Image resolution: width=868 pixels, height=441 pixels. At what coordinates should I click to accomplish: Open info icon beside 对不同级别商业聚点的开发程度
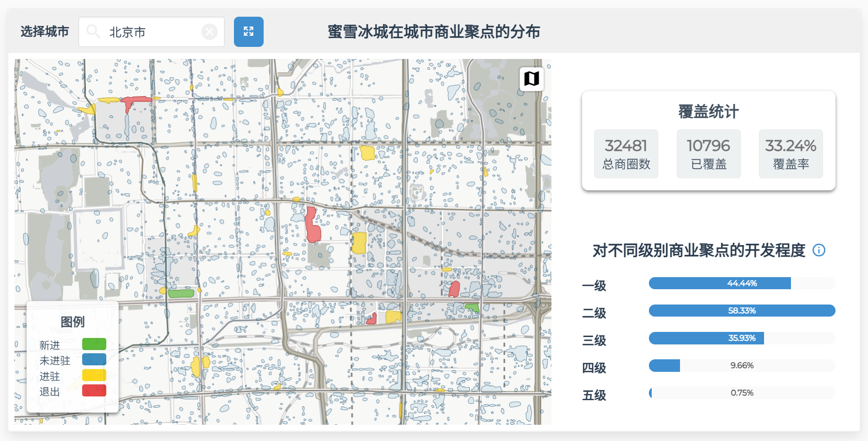(819, 250)
